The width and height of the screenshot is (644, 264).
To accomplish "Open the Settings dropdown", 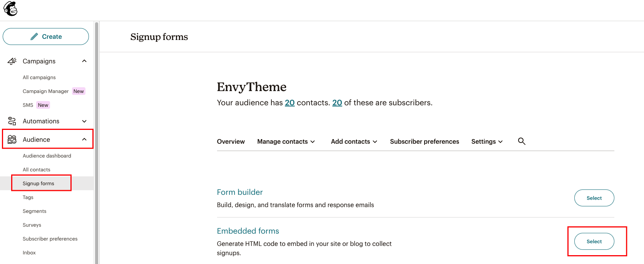I will [487, 141].
